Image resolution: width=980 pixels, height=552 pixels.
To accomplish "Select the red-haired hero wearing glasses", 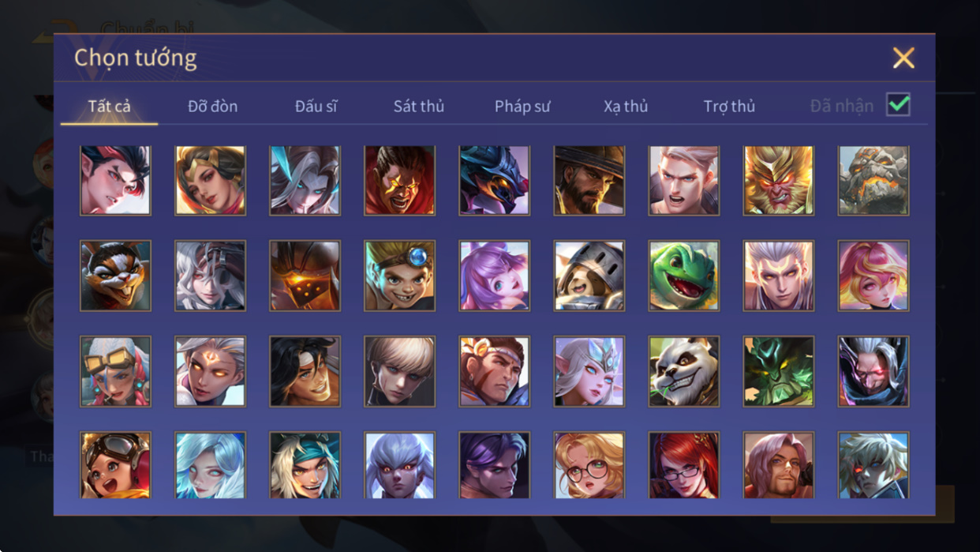I will coord(684,466).
